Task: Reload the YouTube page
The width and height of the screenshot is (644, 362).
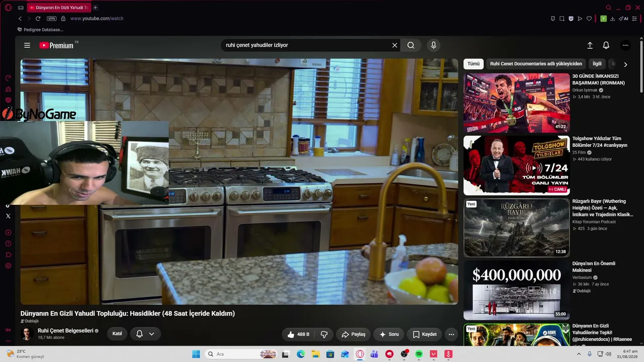Action: coord(38,19)
